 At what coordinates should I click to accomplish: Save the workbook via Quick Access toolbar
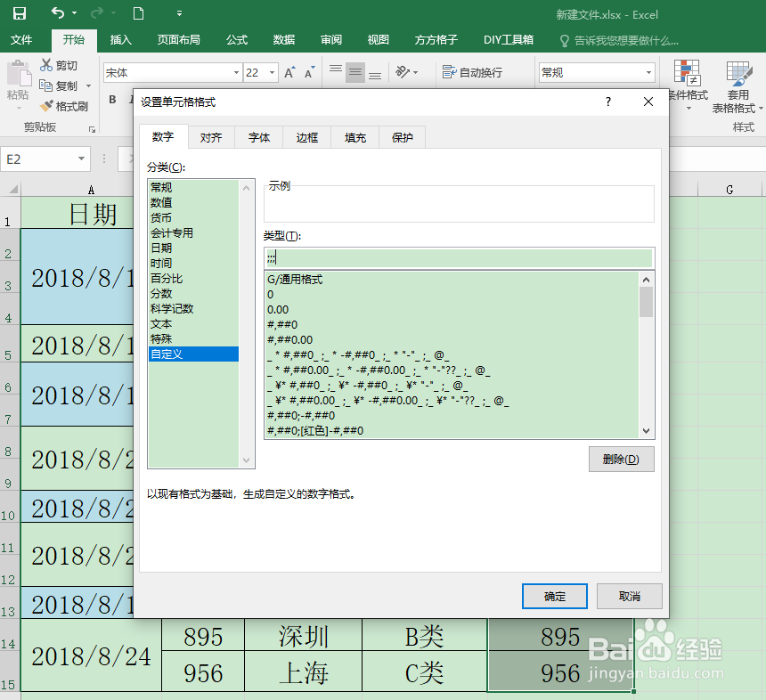(x=18, y=13)
